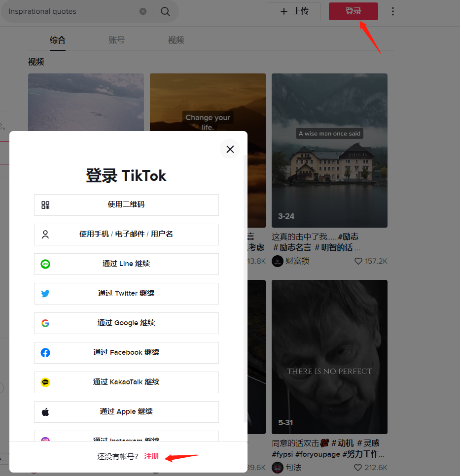Click the search magnifier icon

click(x=165, y=11)
